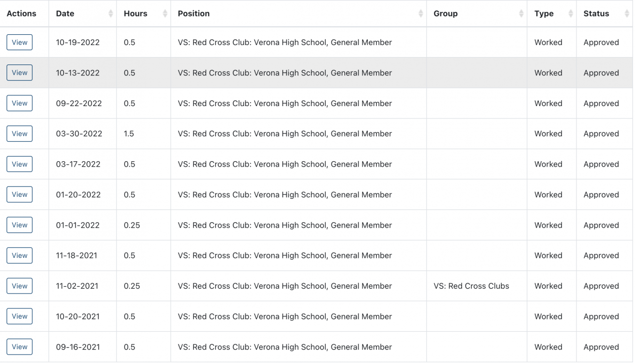View the 01-01-2022 entry
Screen dimensions: 635x364
[19, 225]
